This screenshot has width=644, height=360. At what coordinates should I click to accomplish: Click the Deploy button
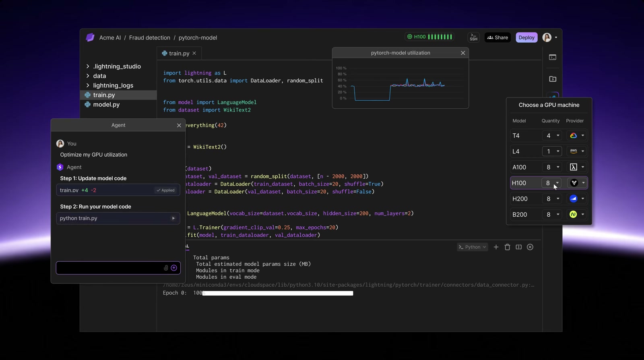pos(526,37)
